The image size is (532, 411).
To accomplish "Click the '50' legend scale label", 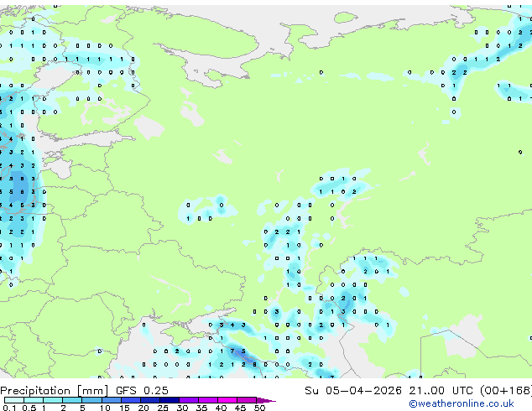I will pyautogui.click(x=259, y=408).
